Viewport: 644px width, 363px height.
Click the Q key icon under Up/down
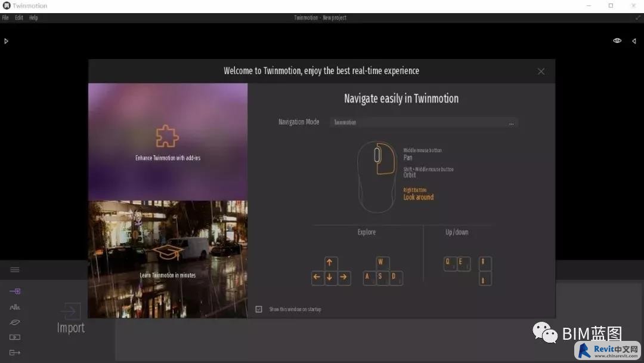coord(450,263)
